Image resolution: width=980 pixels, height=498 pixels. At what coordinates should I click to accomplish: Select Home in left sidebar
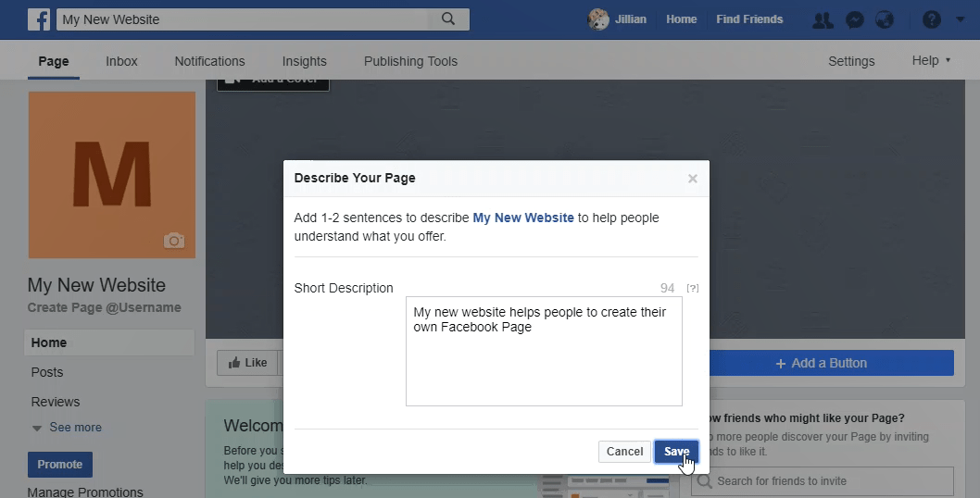tap(109, 342)
